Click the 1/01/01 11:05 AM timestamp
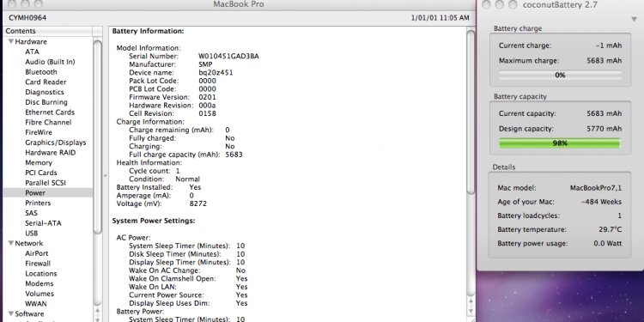Screen dimensions: 644x322 click(440, 18)
